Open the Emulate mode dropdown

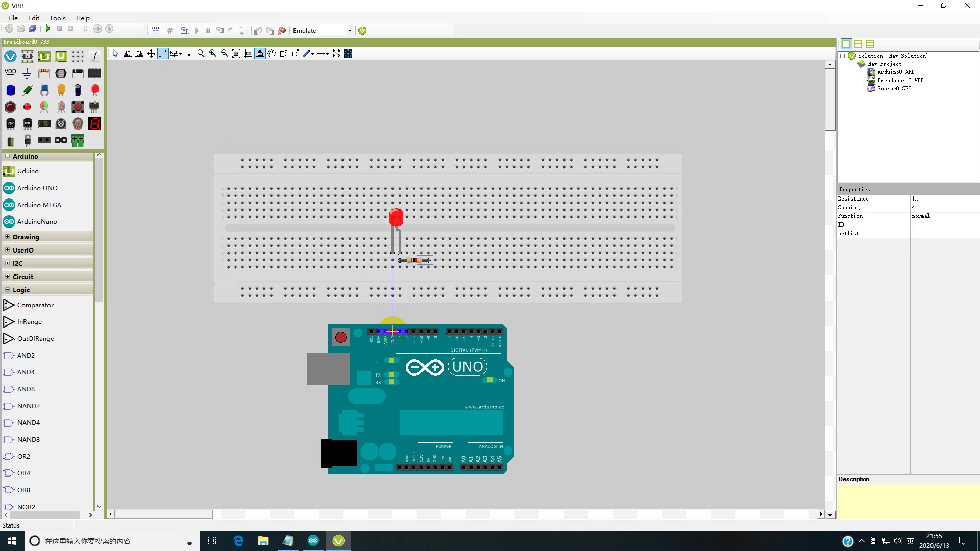click(350, 31)
